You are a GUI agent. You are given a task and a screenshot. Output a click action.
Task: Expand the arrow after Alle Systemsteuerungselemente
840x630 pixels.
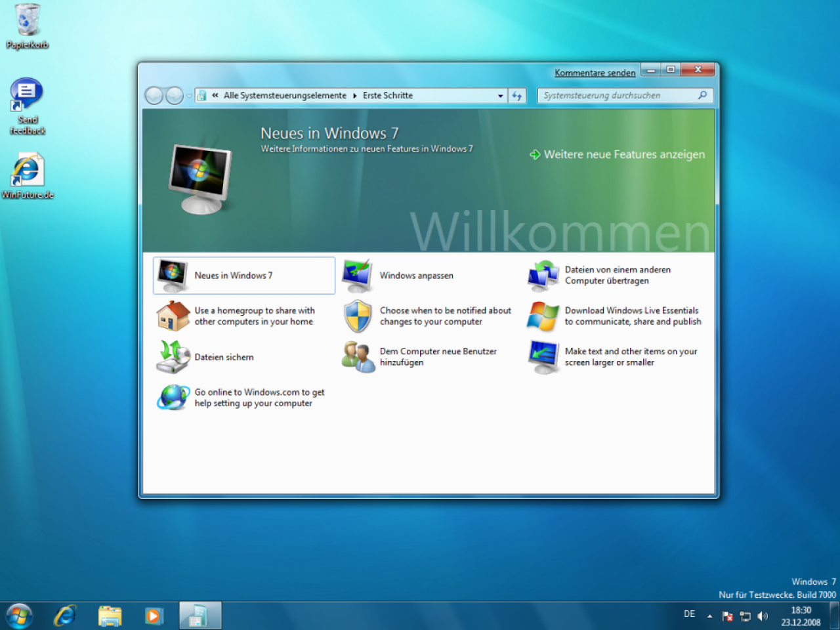tap(354, 96)
